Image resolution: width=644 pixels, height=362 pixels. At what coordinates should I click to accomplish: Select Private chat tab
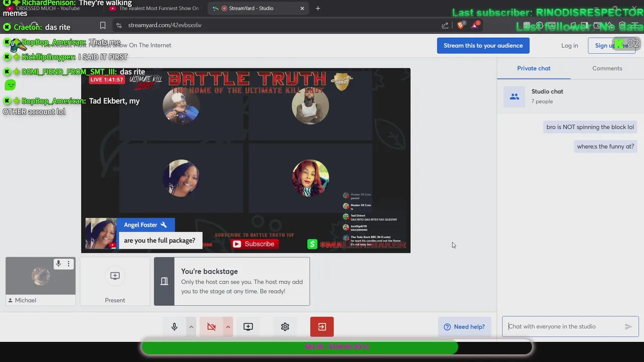534,68
